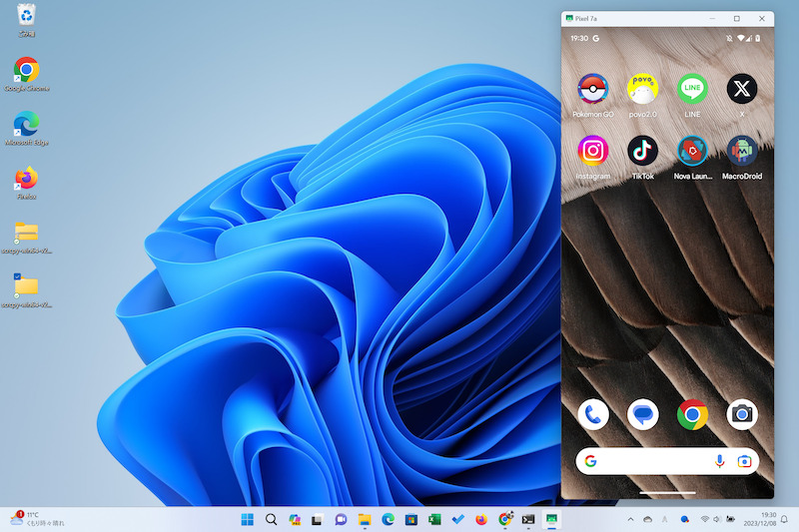Launch the MacroDroid app
Image resolution: width=799 pixels, height=532 pixels.
(x=741, y=151)
